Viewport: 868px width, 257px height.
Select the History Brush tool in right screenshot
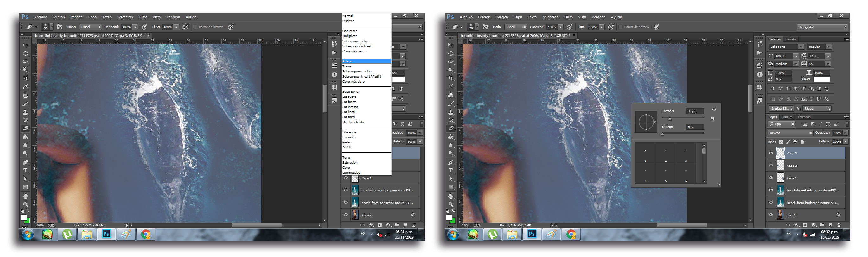pos(451,120)
